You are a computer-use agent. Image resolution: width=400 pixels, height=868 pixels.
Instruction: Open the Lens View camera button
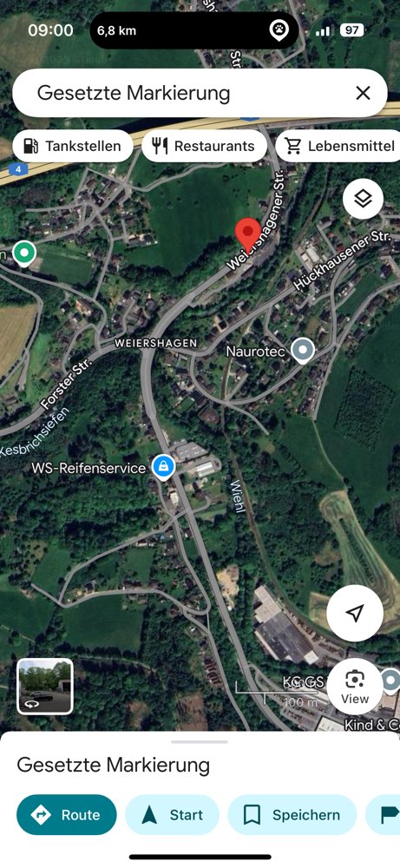coord(355,687)
